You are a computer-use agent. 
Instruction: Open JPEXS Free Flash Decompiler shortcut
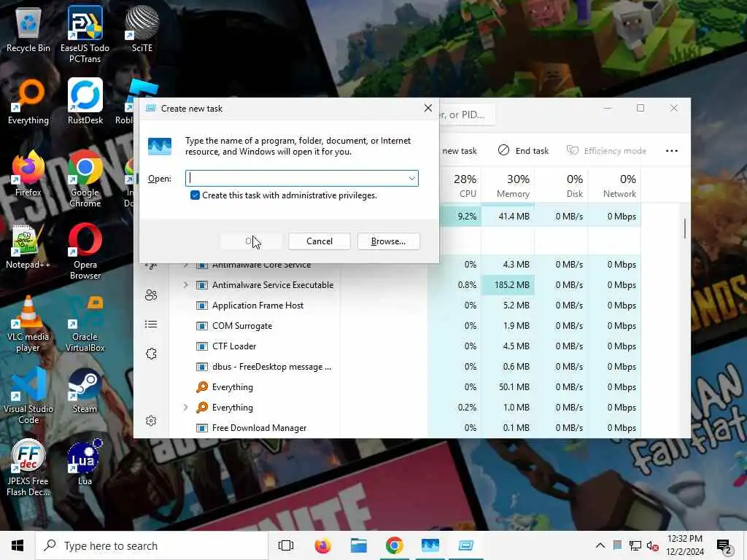[28, 467]
